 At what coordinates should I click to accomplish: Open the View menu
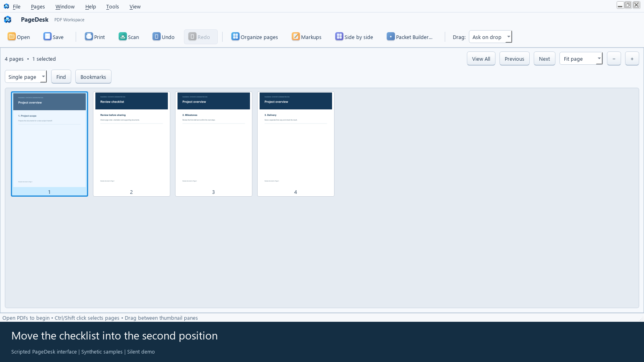(x=135, y=6)
